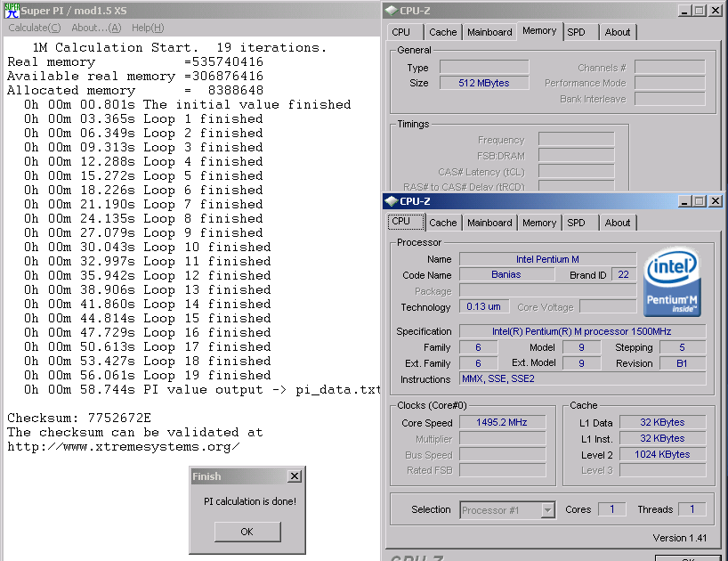Click the Intel Pentium M logo

point(672,282)
